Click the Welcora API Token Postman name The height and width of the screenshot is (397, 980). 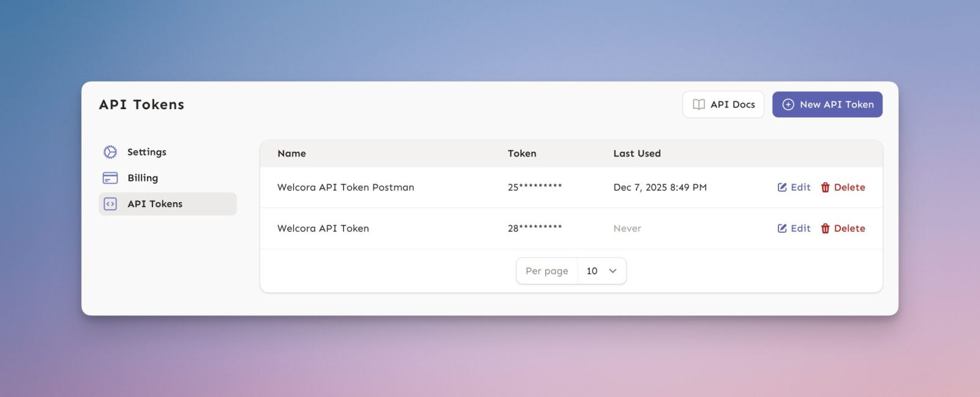[x=345, y=187]
